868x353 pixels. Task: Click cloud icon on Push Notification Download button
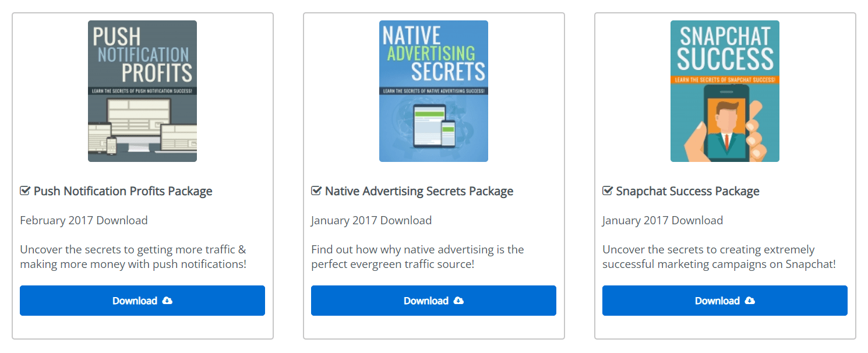[x=167, y=301]
